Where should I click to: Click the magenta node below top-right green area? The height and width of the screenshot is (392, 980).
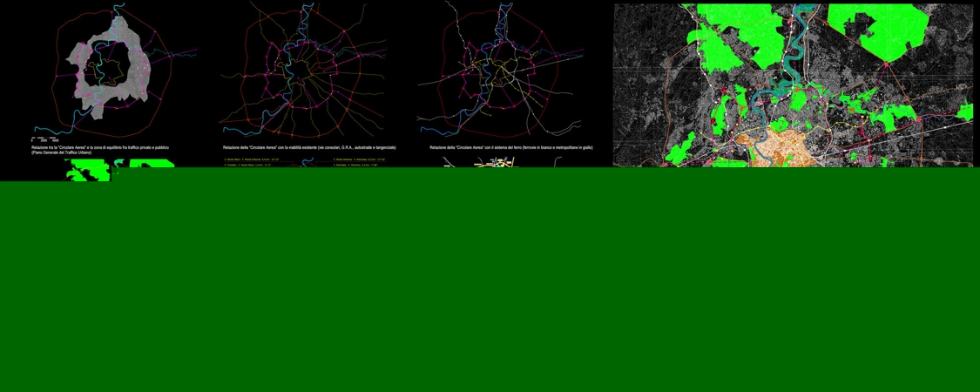(887, 63)
